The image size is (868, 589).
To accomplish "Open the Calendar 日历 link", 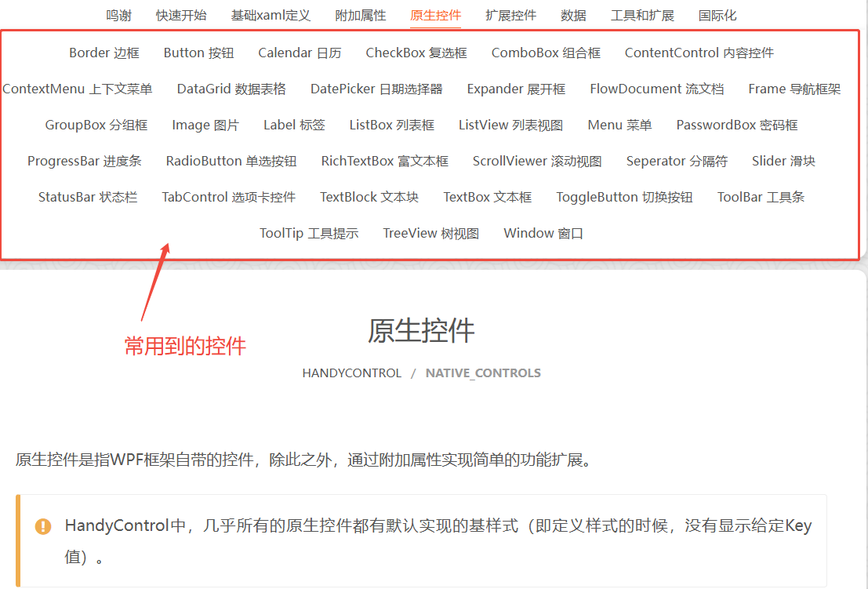I will pyautogui.click(x=300, y=53).
